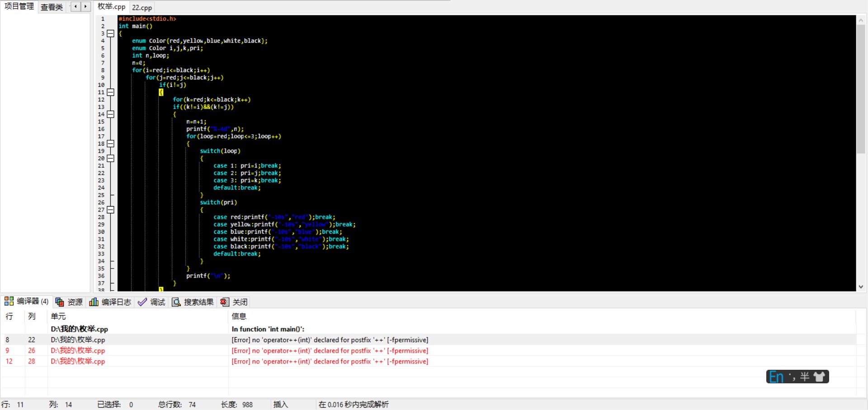868x410 pixels.
Task: Collapse the code fold at line 20
Action: (x=110, y=158)
